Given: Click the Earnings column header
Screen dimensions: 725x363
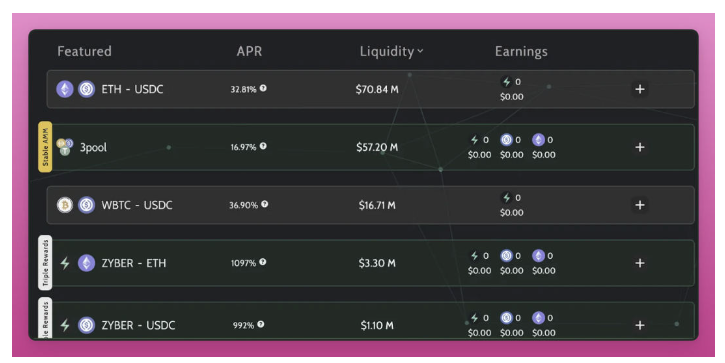Looking at the screenshot, I should coord(521,51).
